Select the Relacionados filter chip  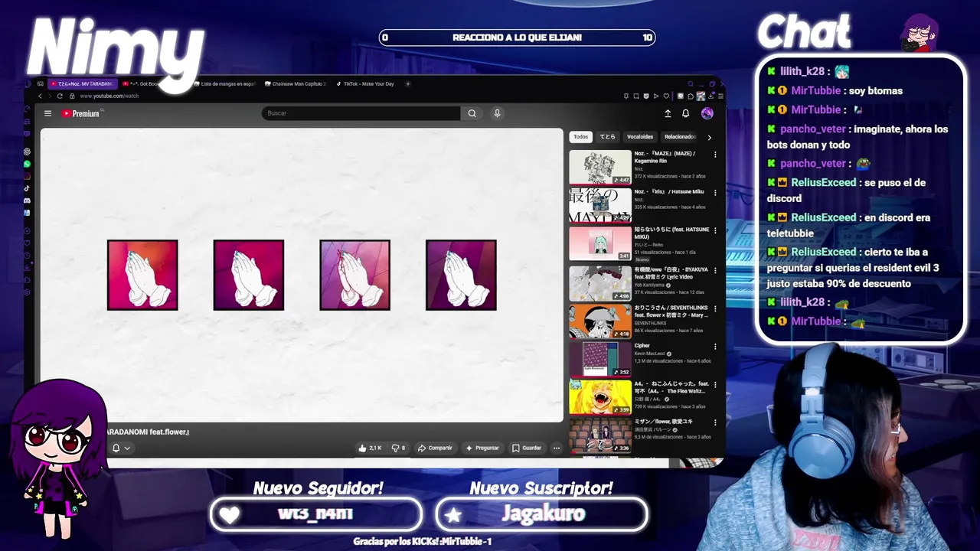(x=680, y=137)
